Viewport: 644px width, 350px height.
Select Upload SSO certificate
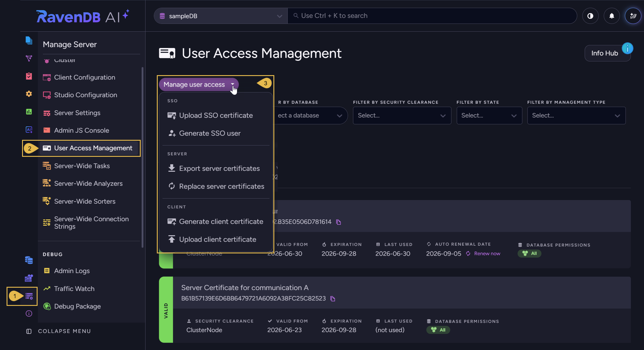[216, 115]
